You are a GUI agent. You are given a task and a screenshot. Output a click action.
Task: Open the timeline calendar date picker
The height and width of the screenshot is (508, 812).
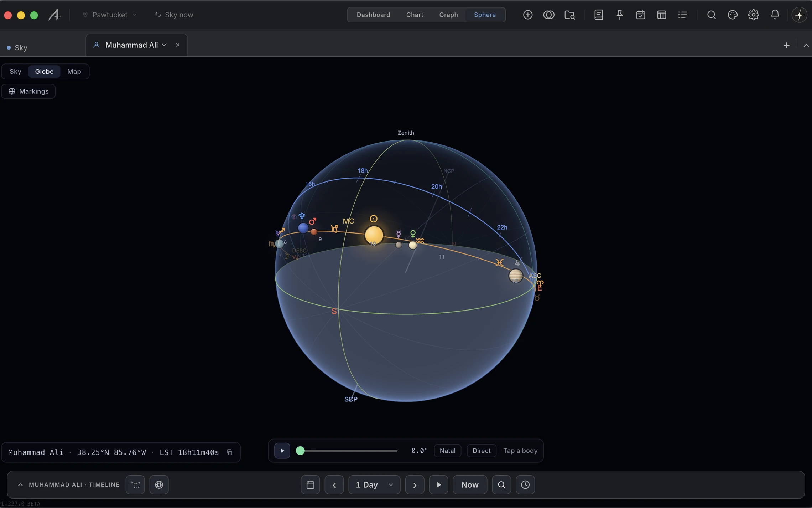pos(310,484)
